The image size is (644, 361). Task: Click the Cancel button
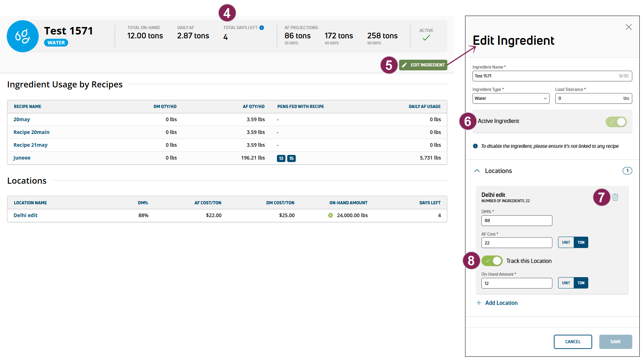coord(573,342)
